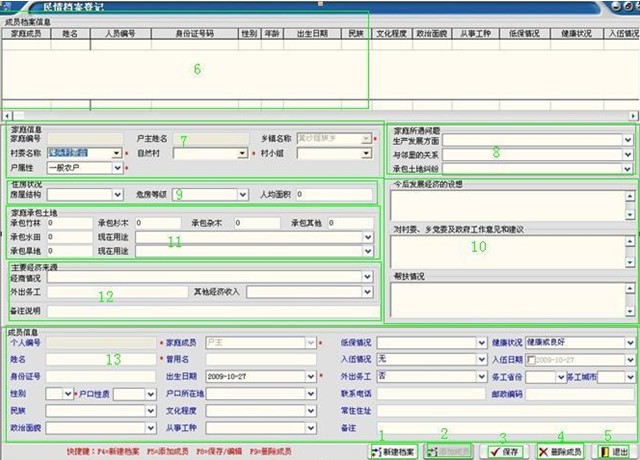Expand the 从事工种 dropdown
The width and height of the screenshot is (640, 460).
point(311,428)
